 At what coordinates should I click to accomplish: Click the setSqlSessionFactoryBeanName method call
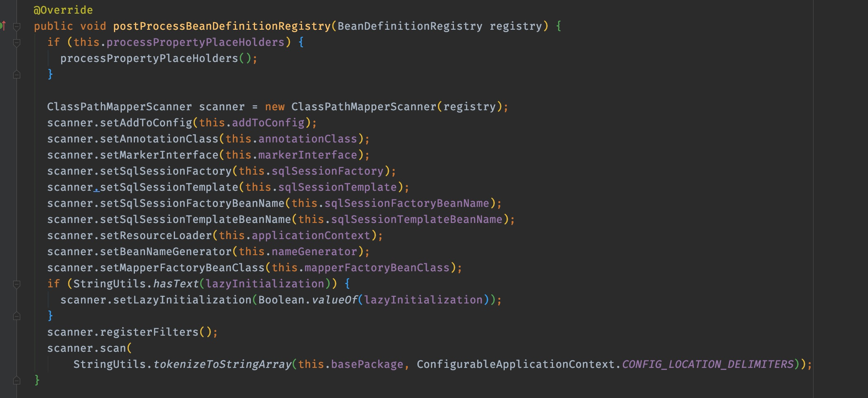(192, 203)
